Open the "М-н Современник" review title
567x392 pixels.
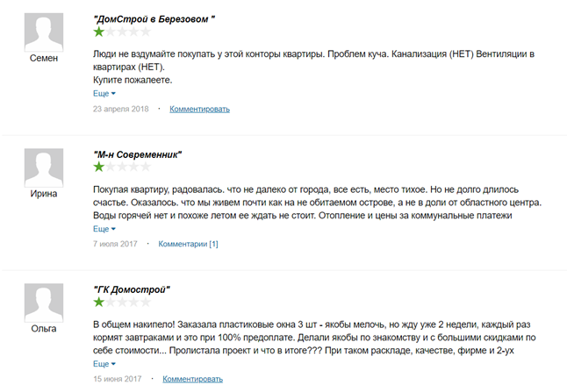point(138,154)
